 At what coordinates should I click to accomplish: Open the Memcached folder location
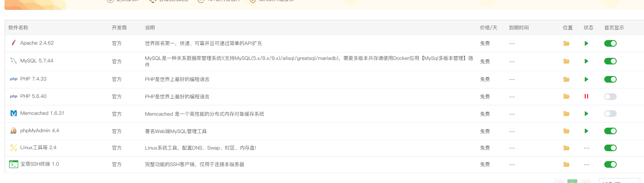point(567,114)
